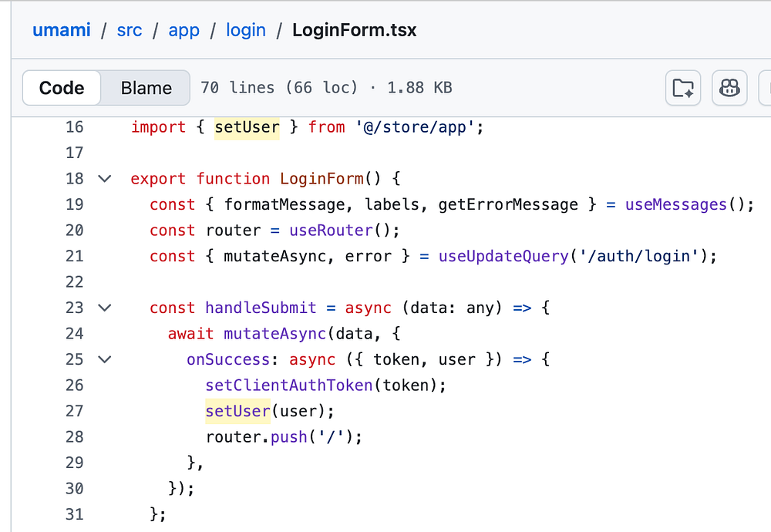Click the LoginForm function name on line 18
This screenshot has width=771, height=532.
(322, 178)
